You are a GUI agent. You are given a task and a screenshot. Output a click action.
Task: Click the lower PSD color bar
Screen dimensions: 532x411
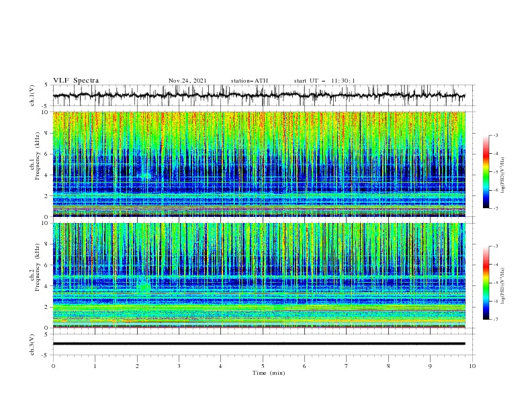pos(486,283)
